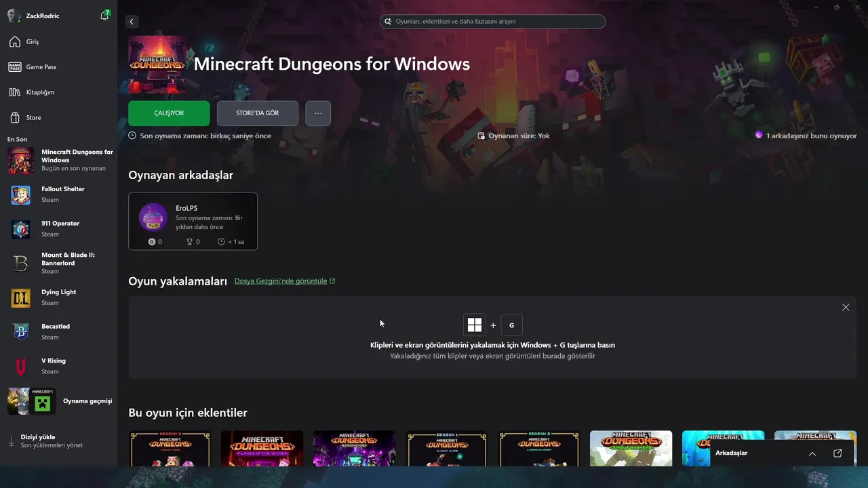Open the Game Pass section
Viewport: 868px width, 488px height.
pos(58,67)
